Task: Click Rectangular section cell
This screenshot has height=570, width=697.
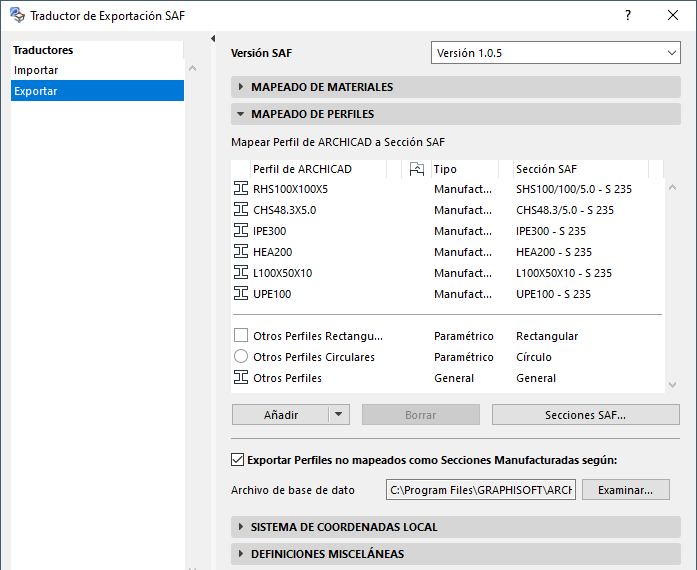Action: (x=547, y=336)
